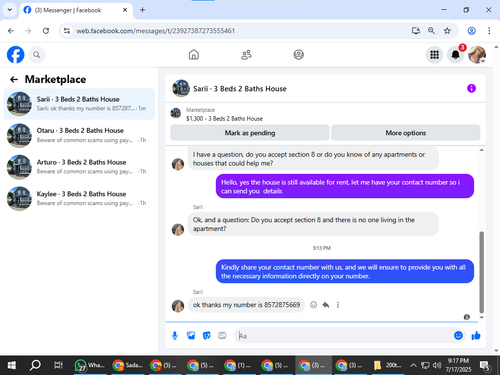Open Facebook search magnifier
This screenshot has width=500, height=375.
(37, 55)
